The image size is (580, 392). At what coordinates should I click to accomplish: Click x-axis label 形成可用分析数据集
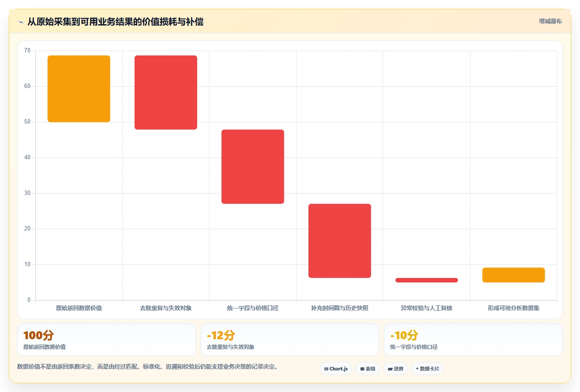(514, 308)
